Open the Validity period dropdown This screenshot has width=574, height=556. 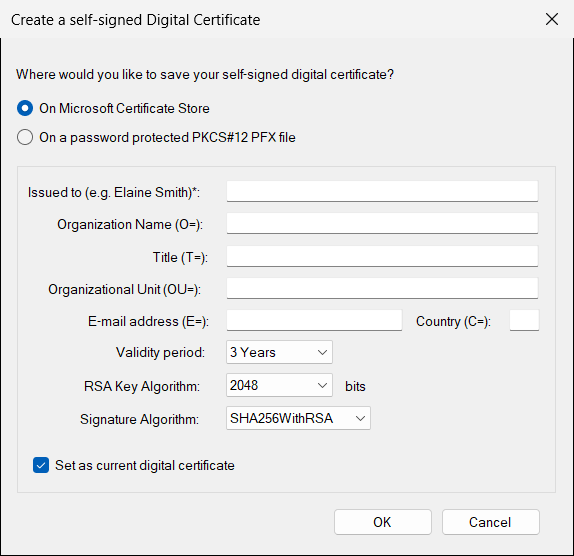tap(279, 352)
